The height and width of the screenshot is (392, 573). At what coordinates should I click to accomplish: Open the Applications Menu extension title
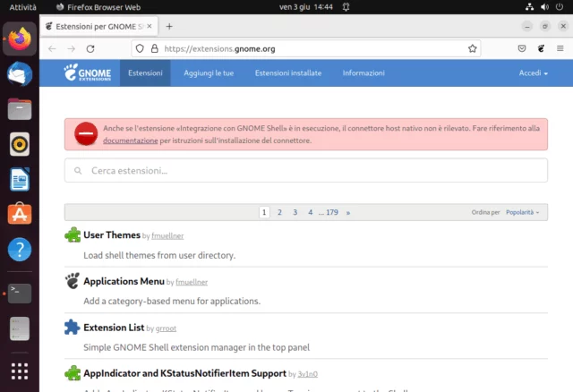pos(124,281)
